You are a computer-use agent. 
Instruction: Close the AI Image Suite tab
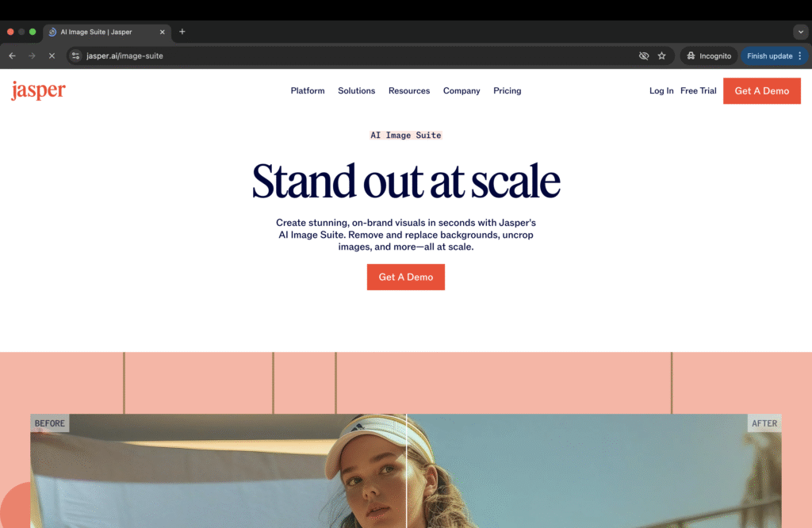(x=163, y=32)
